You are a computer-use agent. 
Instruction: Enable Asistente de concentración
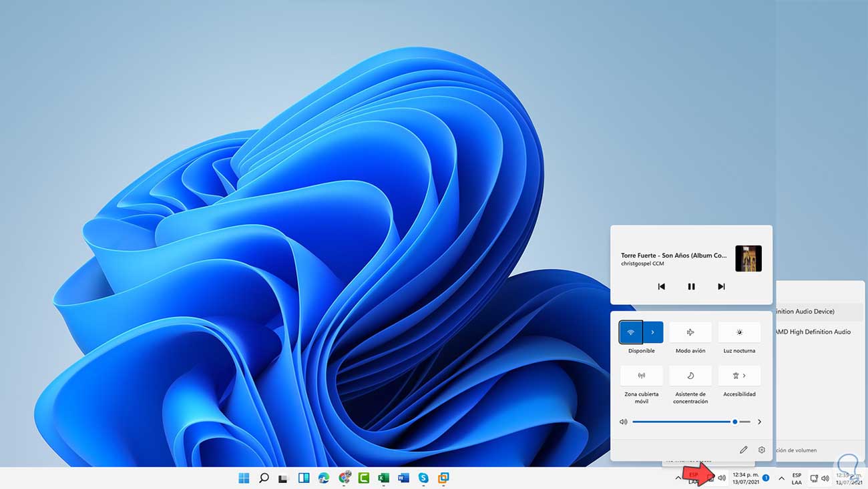coord(690,376)
